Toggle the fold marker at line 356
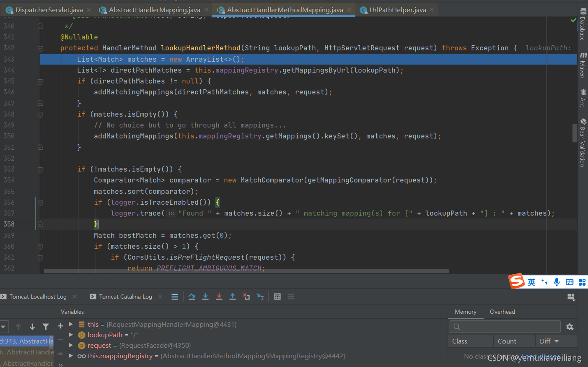588x367 pixels. [x=40, y=203]
